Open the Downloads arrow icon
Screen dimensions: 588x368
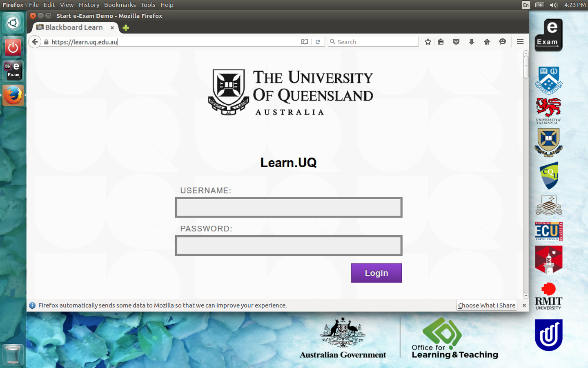tap(472, 42)
